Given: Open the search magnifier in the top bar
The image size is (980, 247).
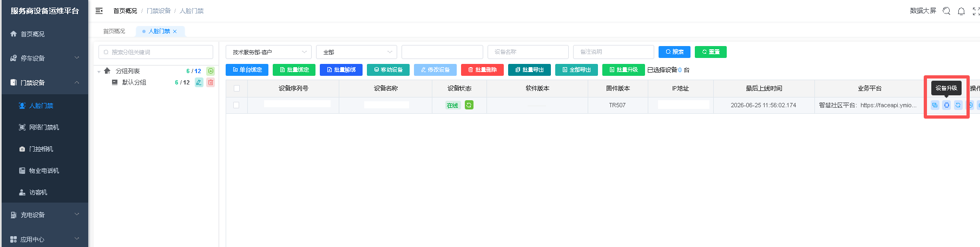Looking at the screenshot, I should (946, 11).
